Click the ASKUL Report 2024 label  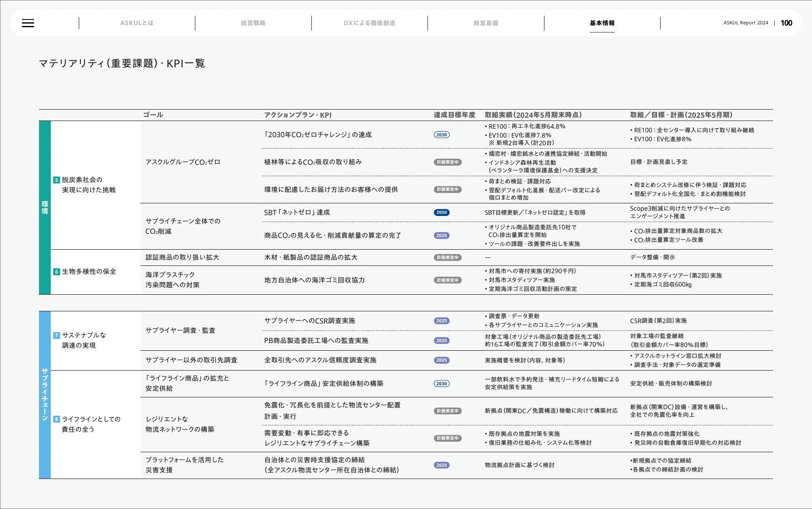[x=745, y=23]
